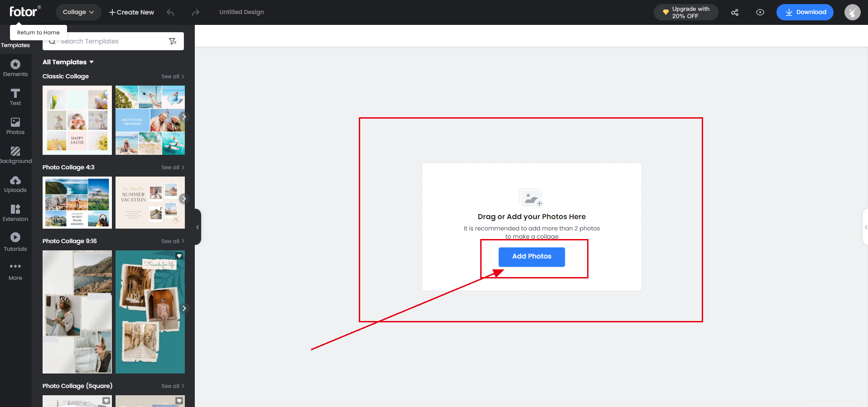Click the Undo arrow icon
The height and width of the screenshot is (407, 868).
[x=170, y=12]
